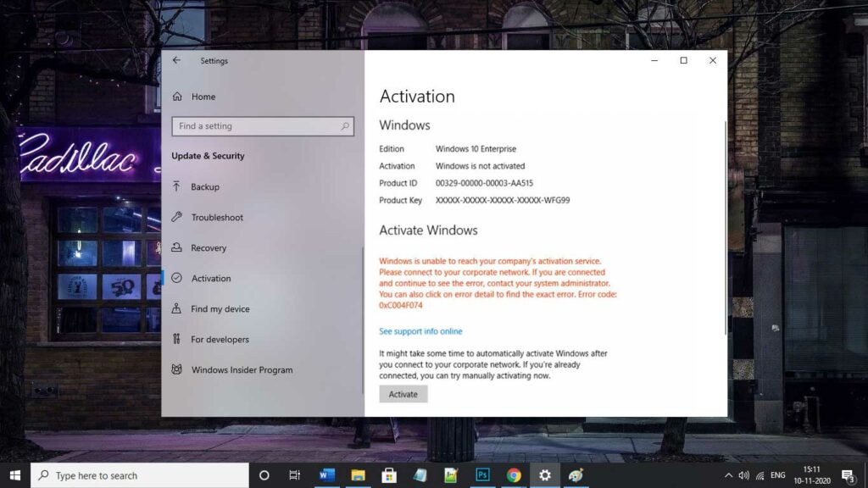
Task: Go to Settings Home
Action: [x=204, y=97]
